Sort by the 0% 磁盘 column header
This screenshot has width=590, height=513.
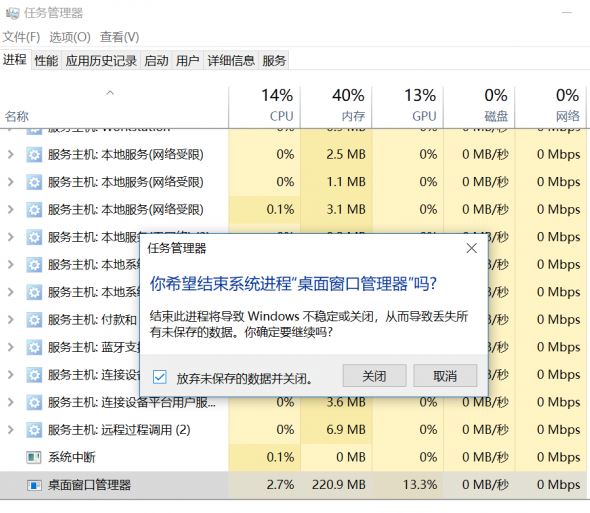479,108
